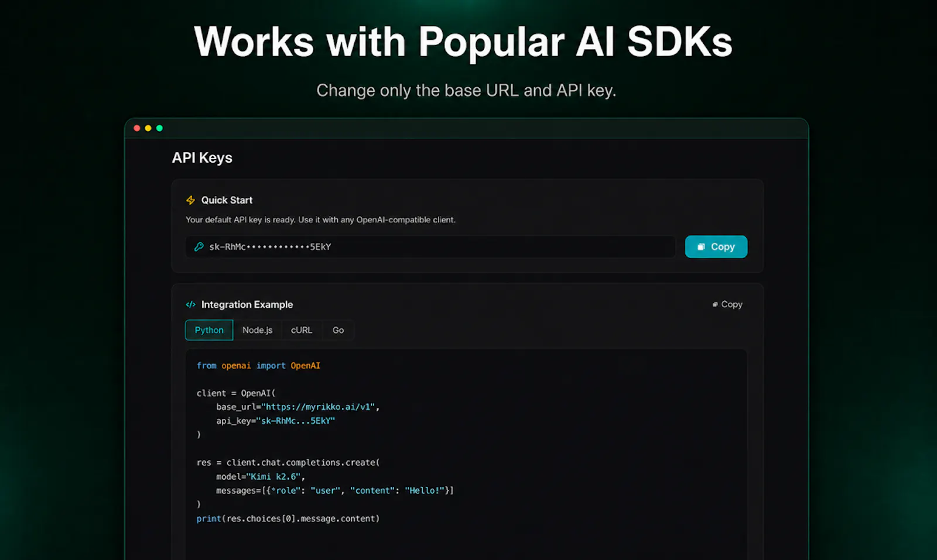This screenshot has height=560, width=937.
Task: Copy the default API key
Action: point(716,247)
